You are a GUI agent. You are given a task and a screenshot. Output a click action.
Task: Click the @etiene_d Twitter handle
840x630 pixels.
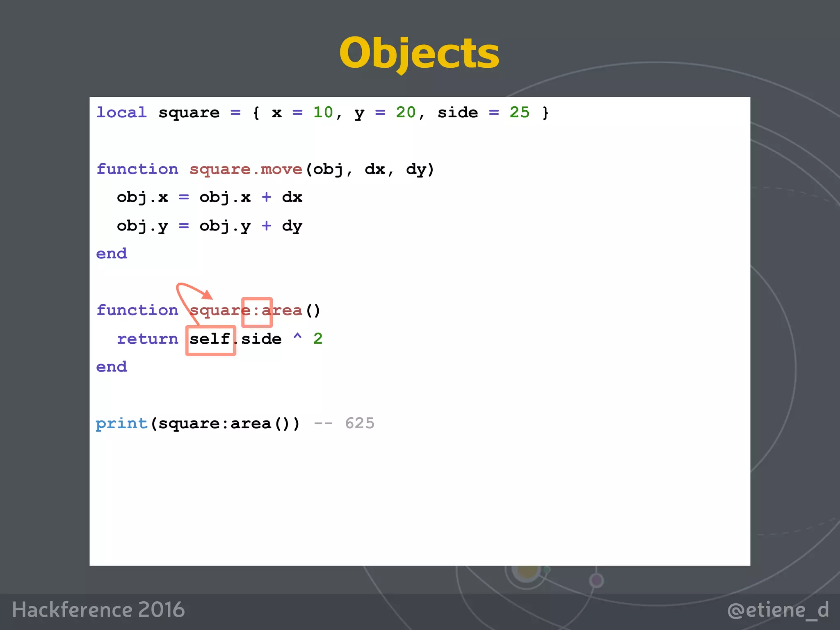(x=778, y=610)
